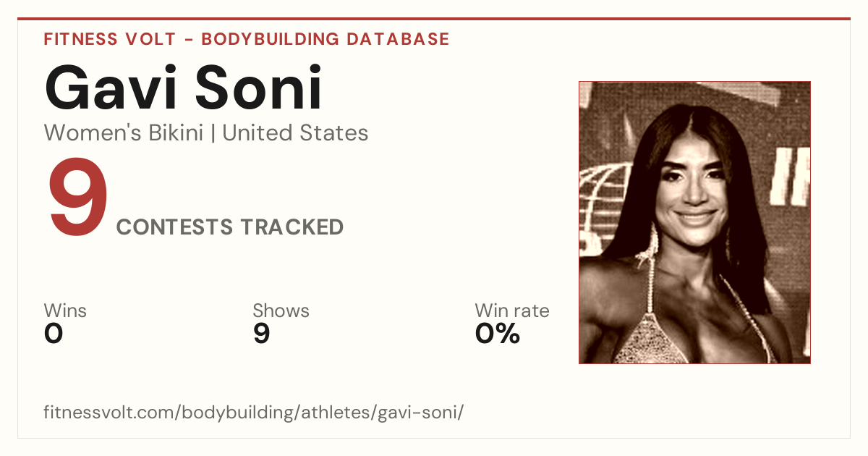
Task: Click the Shows label
Action: [281, 311]
